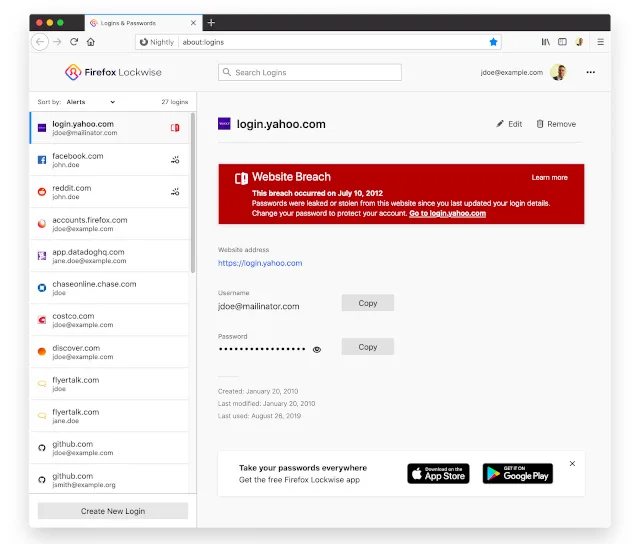Click the bookmark star icon in address bar
The image size is (640, 544).
click(493, 42)
